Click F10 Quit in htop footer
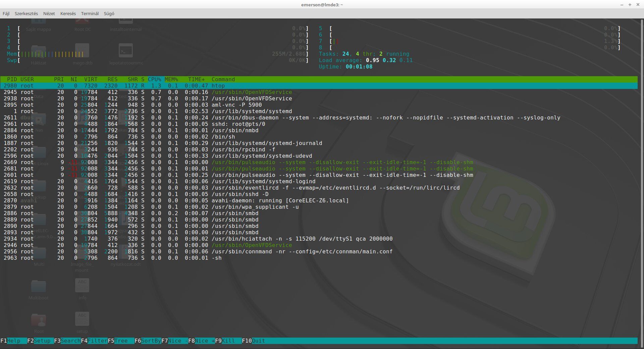 [x=254, y=341]
